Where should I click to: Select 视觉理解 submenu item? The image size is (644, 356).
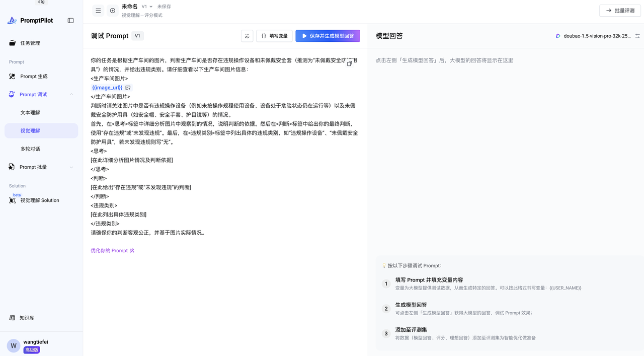(x=41, y=131)
